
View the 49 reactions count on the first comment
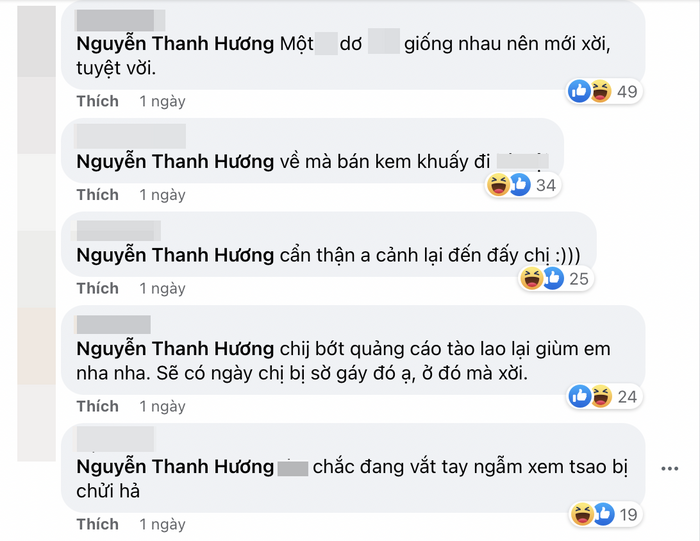click(627, 92)
